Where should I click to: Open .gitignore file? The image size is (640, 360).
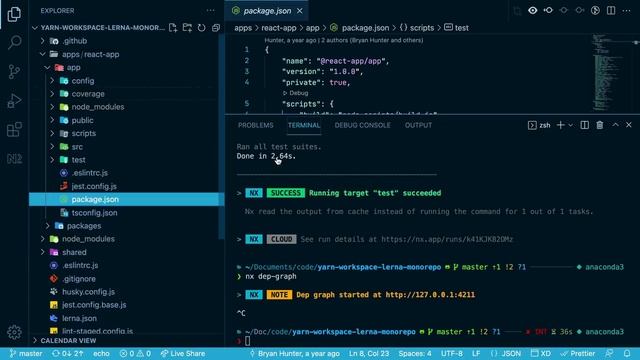(79, 279)
